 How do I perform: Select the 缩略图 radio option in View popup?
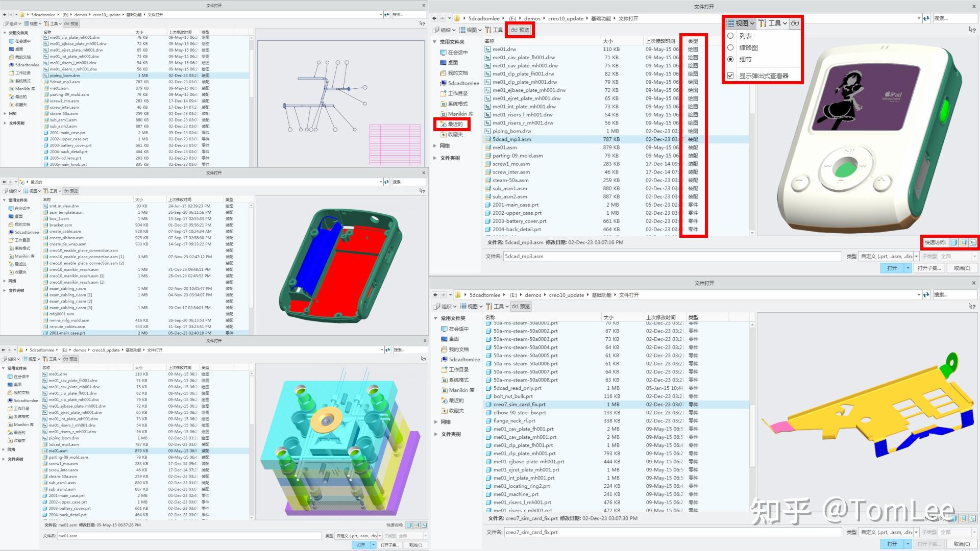[x=730, y=48]
